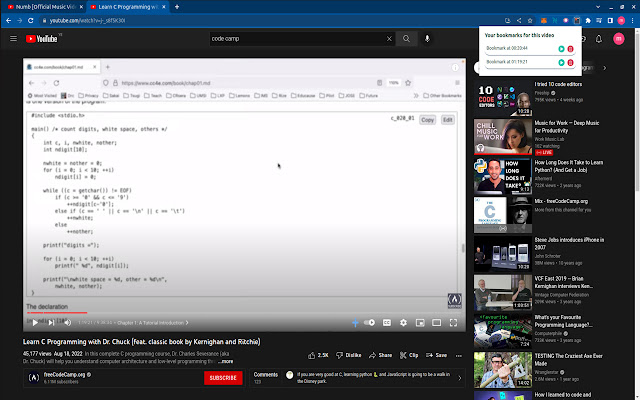Open video info card icon
640x400 pixels.
(455, 67)
